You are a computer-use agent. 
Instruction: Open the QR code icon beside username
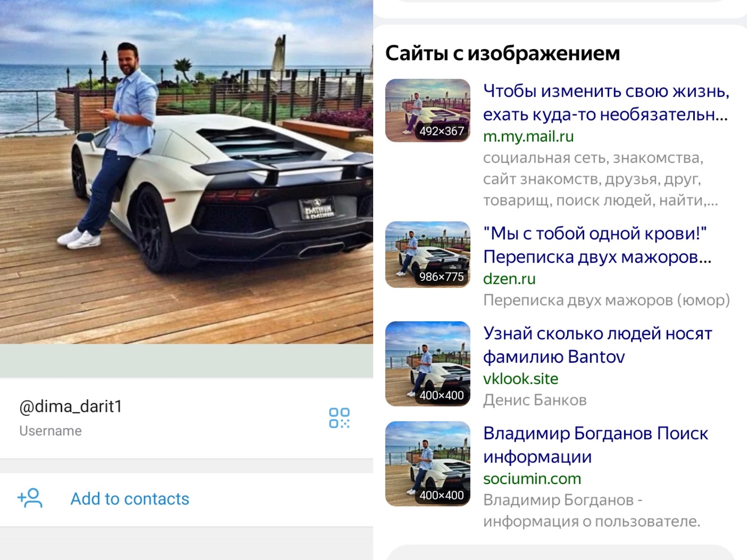339,418
